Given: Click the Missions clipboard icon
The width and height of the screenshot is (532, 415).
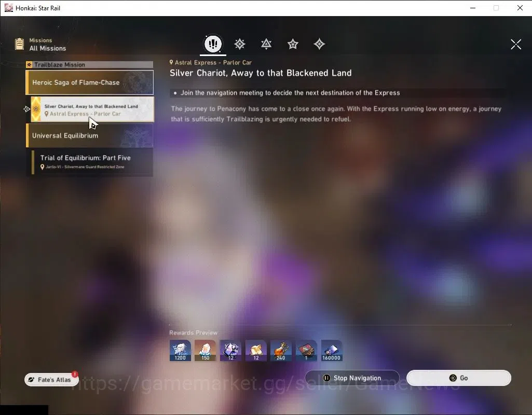Looking at the screenshot, I should tap(19, 44).
